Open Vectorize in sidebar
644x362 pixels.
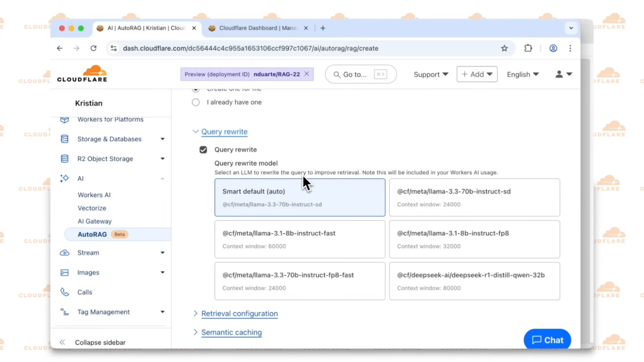(x=92, y=208)
